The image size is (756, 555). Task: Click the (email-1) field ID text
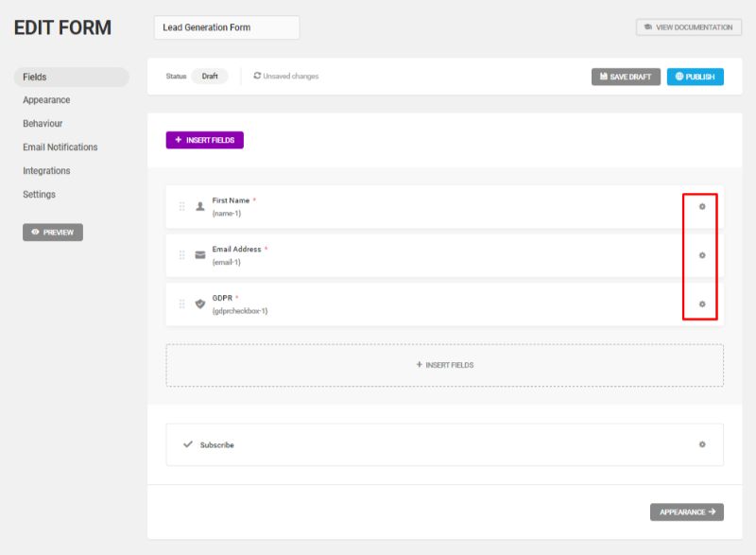(227, 262)
